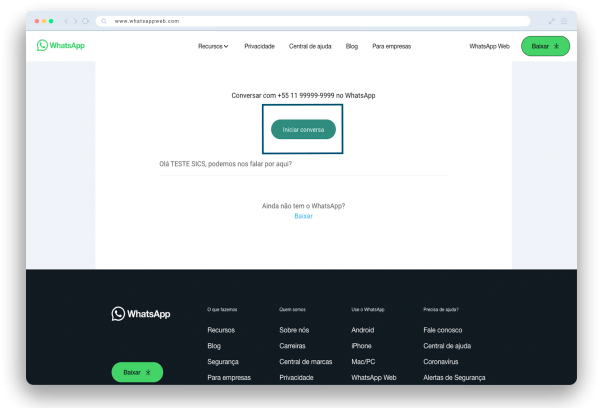The height and width of the screenshot is (408, 600).
Task: Click the WhatsApp logo in header
Action: (60, 45)
